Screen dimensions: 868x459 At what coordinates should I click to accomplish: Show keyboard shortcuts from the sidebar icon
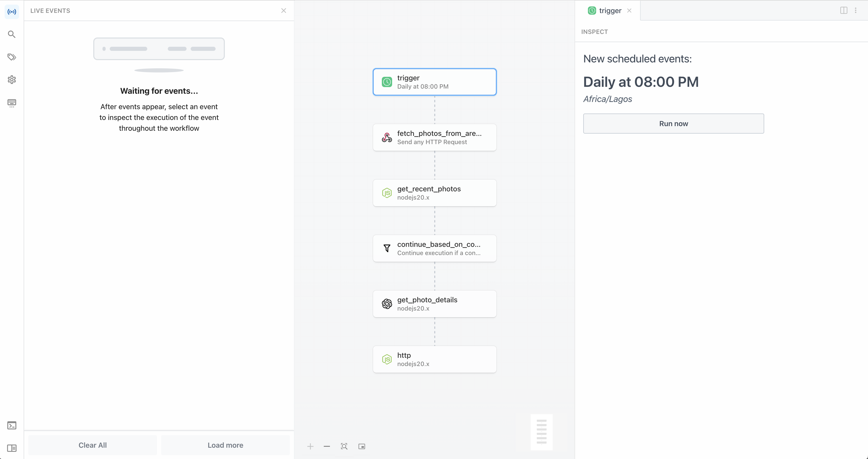[12, 103]
